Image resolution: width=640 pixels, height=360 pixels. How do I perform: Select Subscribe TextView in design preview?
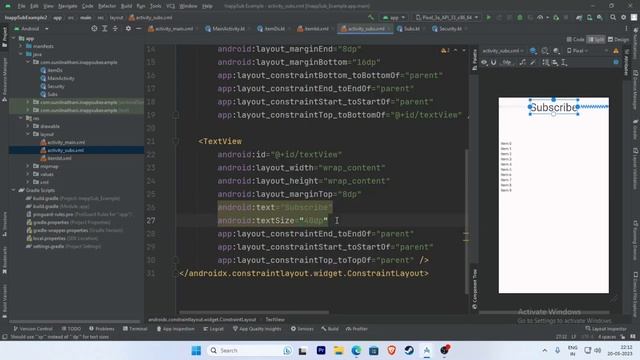tap(553, 107)
